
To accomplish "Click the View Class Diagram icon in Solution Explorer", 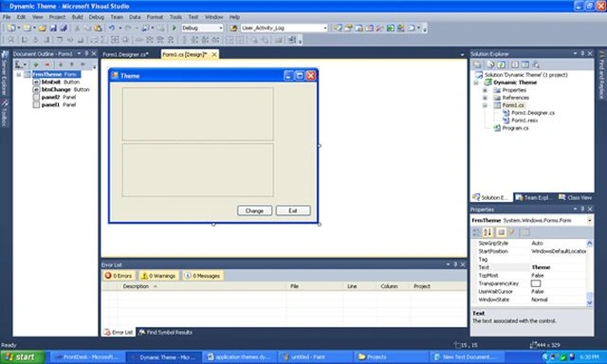I will [x=536, y=64].
